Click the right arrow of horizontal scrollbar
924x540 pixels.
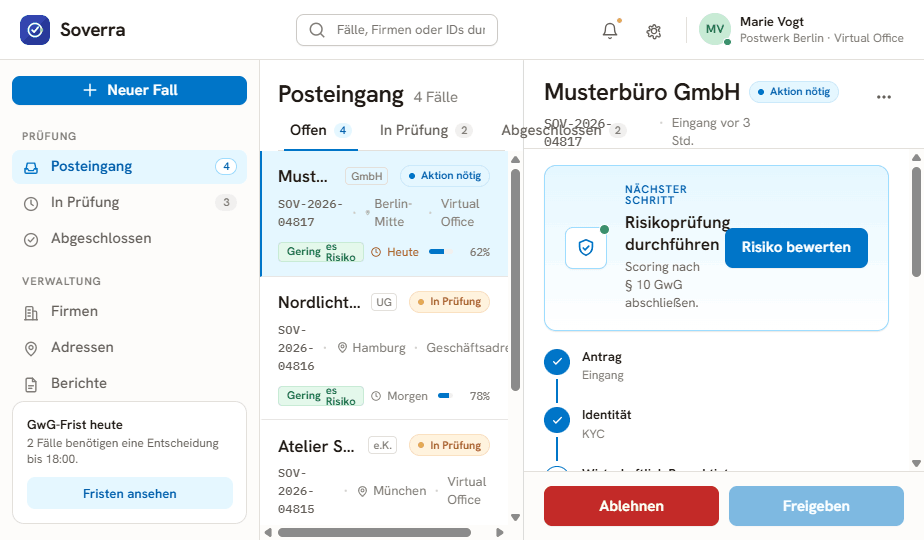[x=500, y=532]
